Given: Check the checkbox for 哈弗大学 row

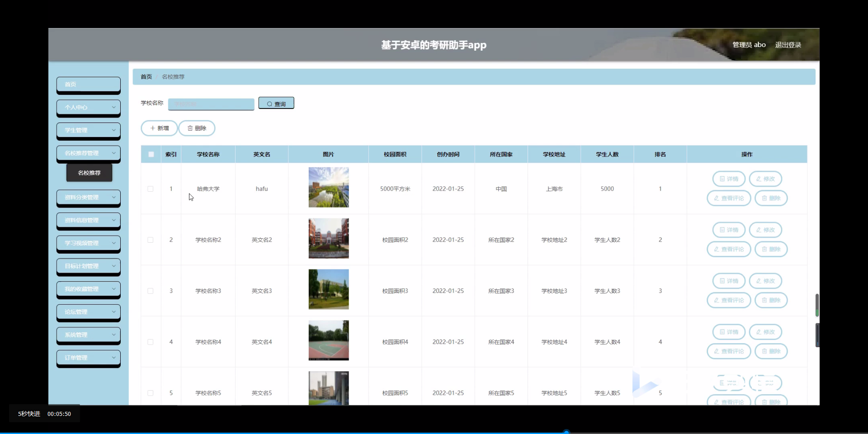Looking at the screenshot, I should point(150,189).
